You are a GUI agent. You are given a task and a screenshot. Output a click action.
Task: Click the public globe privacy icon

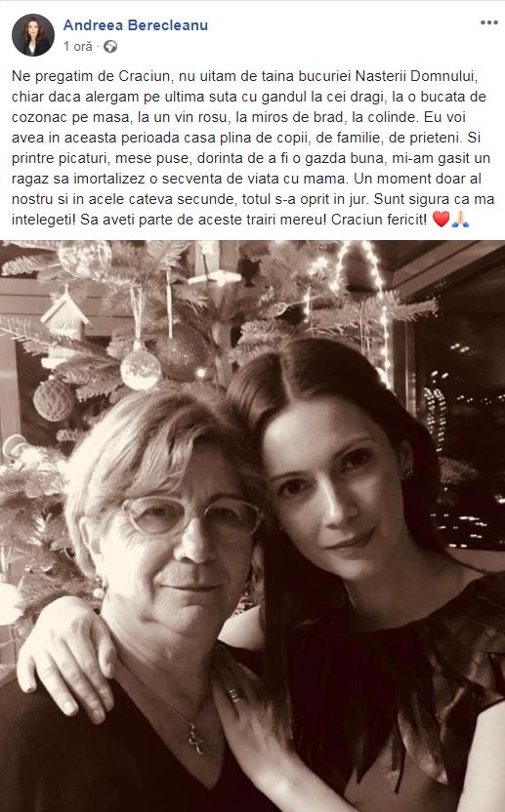coord(110,47)
